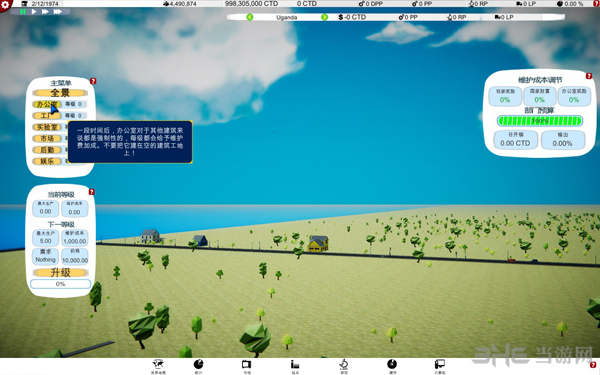Open the factory sites icon in bottom bar
Viewport: 600px width, 375px height.
coord(295,364)
